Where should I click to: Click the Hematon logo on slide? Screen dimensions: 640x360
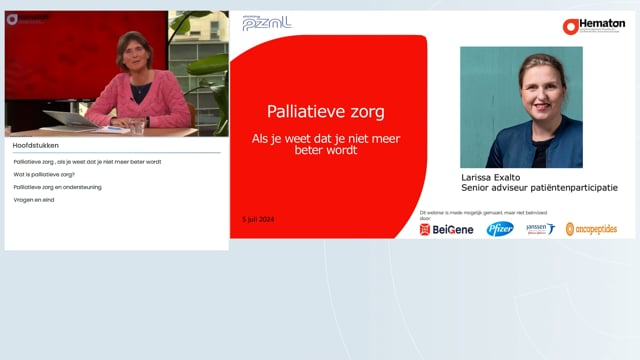(x=594, y=27)
